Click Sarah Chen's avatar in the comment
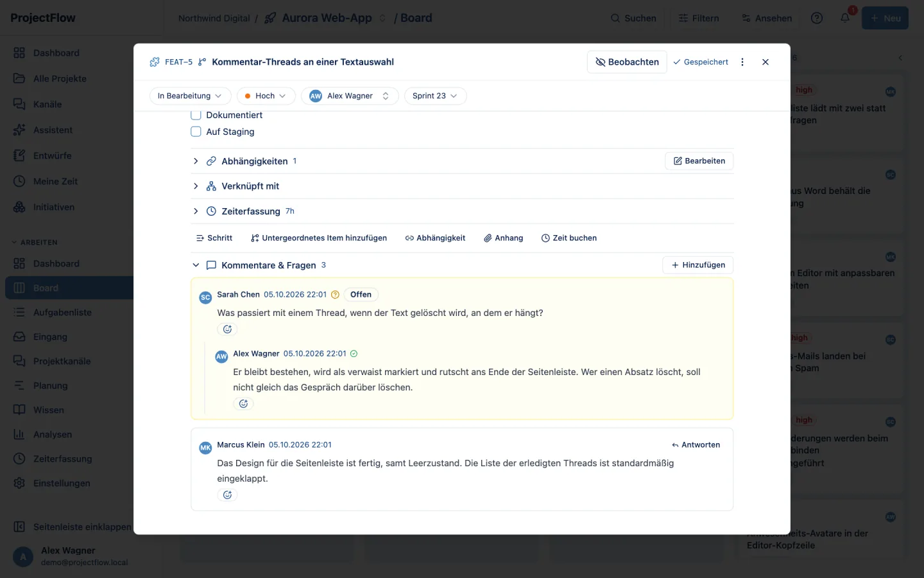 tap(205, 297)
